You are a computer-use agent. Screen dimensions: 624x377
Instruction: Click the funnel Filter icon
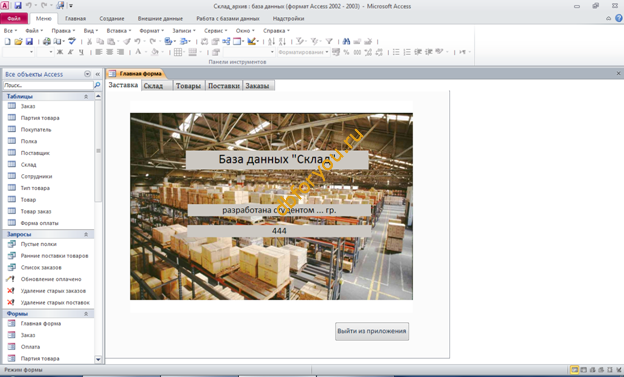[x=329, y=41]
